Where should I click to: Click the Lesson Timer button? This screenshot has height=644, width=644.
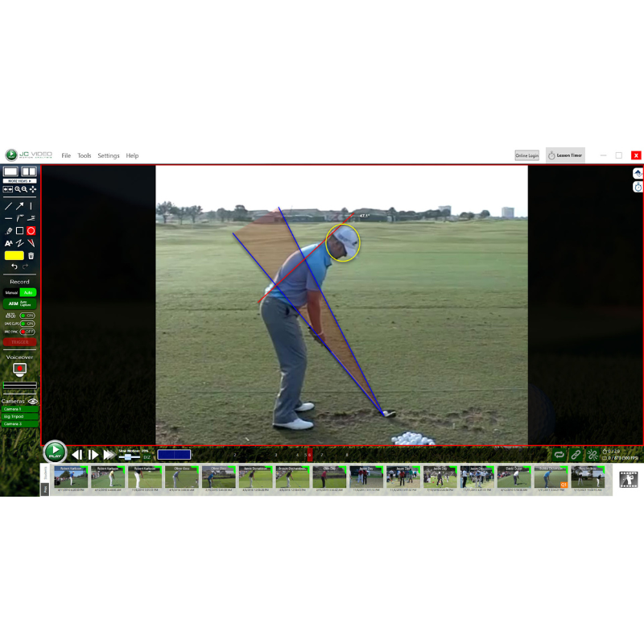pos(565,155)
